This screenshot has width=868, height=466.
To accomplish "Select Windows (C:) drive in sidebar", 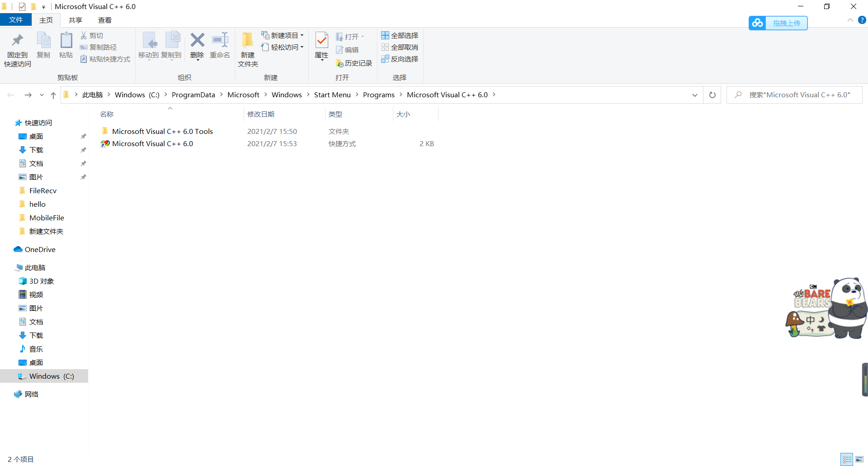I will coord(44,376).
